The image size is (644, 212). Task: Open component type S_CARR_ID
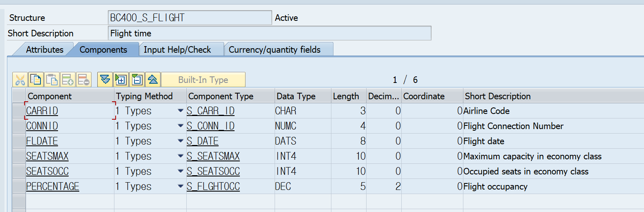(211, 111)
